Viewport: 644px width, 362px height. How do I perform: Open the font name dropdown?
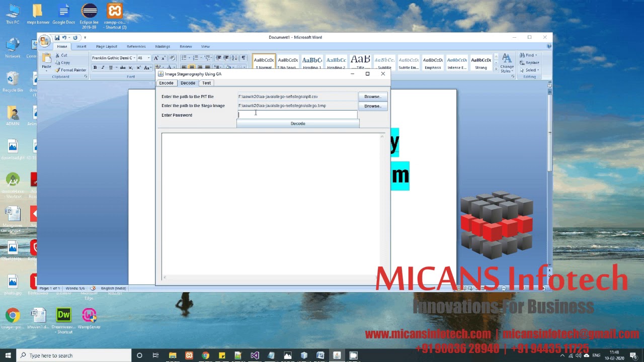(x=134, y=58)
